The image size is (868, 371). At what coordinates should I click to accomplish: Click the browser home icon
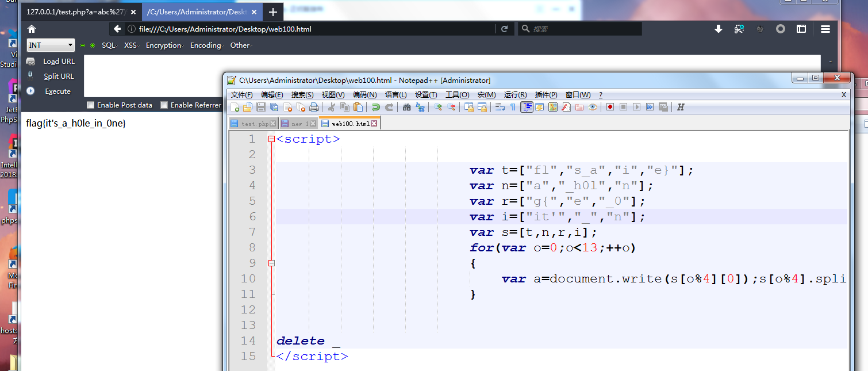pos(32,29)
